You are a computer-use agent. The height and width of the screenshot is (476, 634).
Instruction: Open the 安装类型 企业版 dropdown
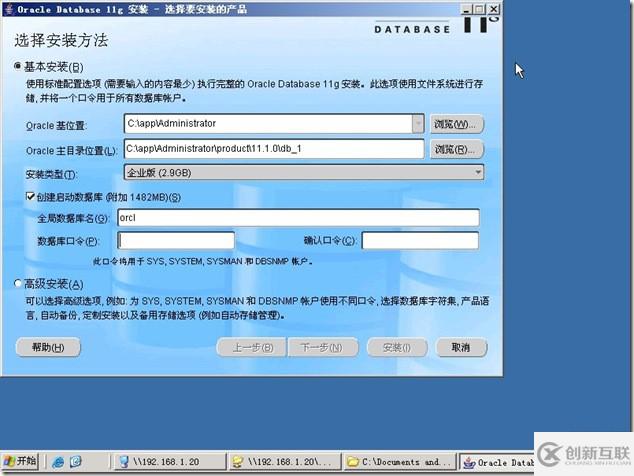pyautogui.click(x=304, y=173)
